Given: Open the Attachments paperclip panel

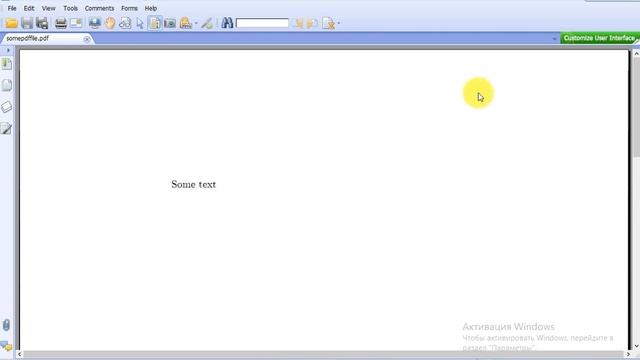Looking at the screenshot, I should pos(6,325).
